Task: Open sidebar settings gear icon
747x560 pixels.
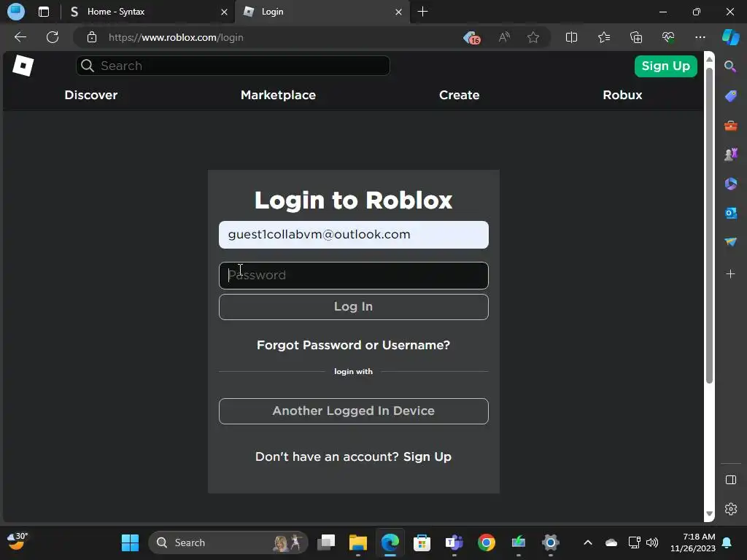Action: click(x=730, y=509)
